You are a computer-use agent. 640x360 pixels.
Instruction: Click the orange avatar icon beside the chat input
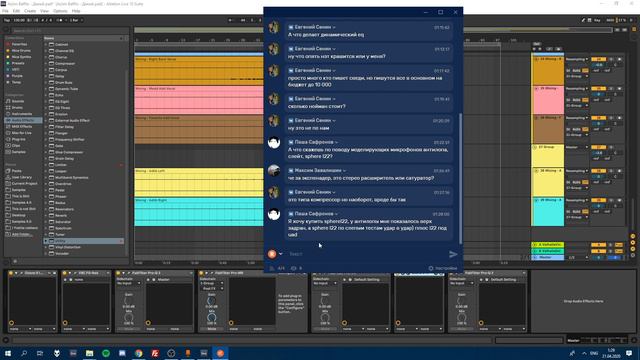272,254
